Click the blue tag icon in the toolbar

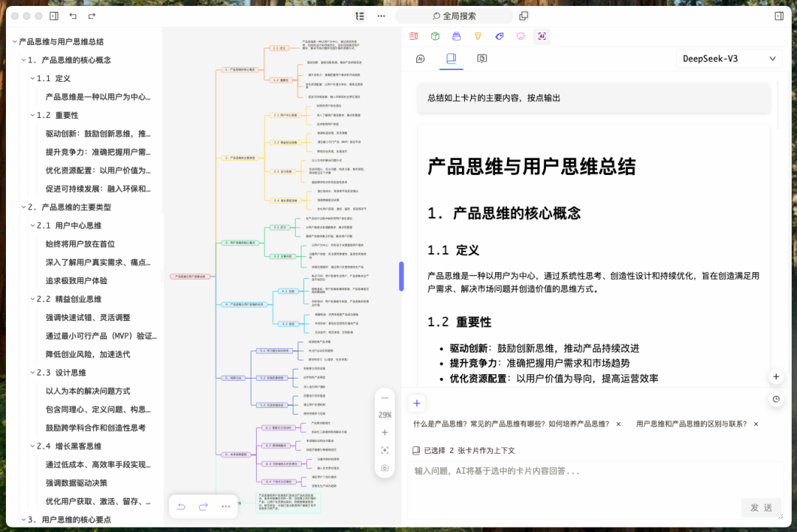point(499,36)
